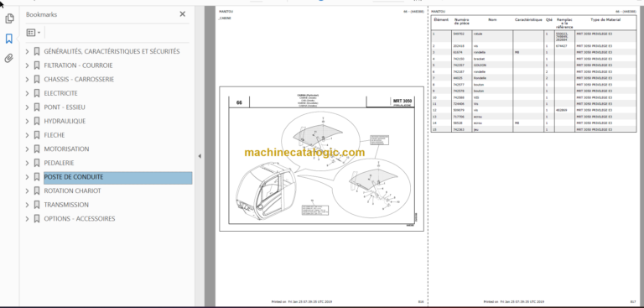Click the bookmark icon beside POSTE DE CONDUITE

(37, 177)
